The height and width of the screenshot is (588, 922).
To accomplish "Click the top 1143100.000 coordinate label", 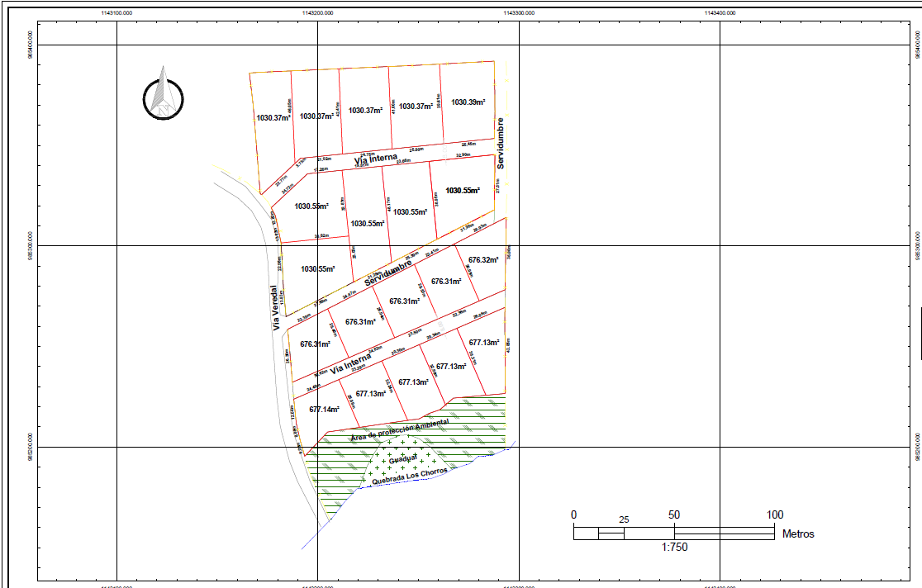I will [x=116, y=12].
